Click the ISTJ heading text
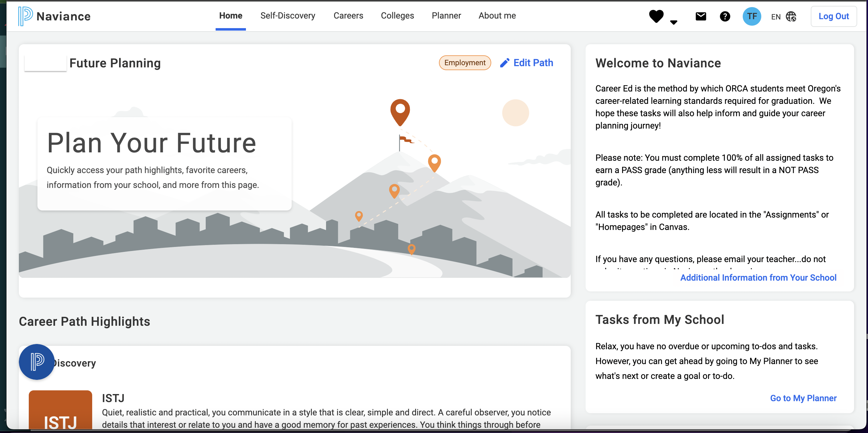Screen dimensions: 868x433 113,398
